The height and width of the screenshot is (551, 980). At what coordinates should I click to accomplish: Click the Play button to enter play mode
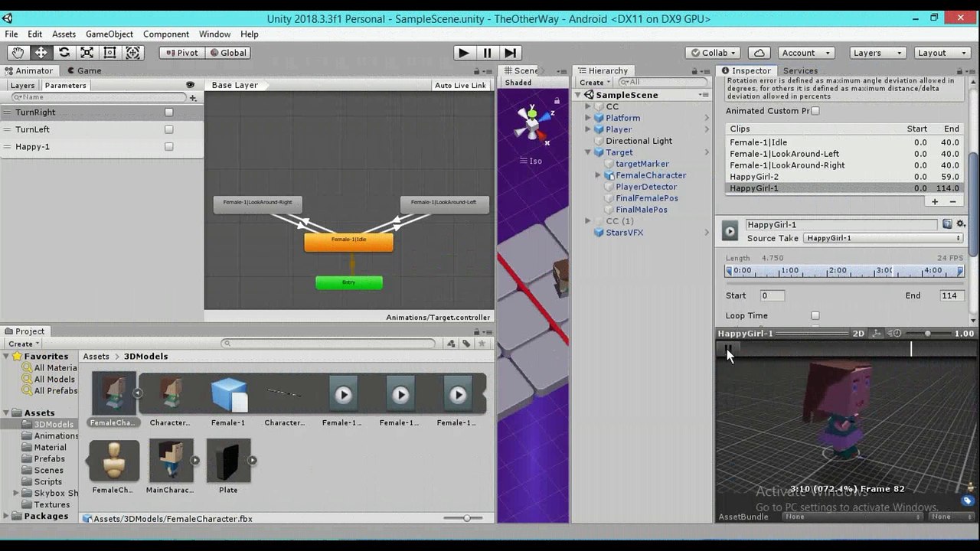tap(463, 53)
